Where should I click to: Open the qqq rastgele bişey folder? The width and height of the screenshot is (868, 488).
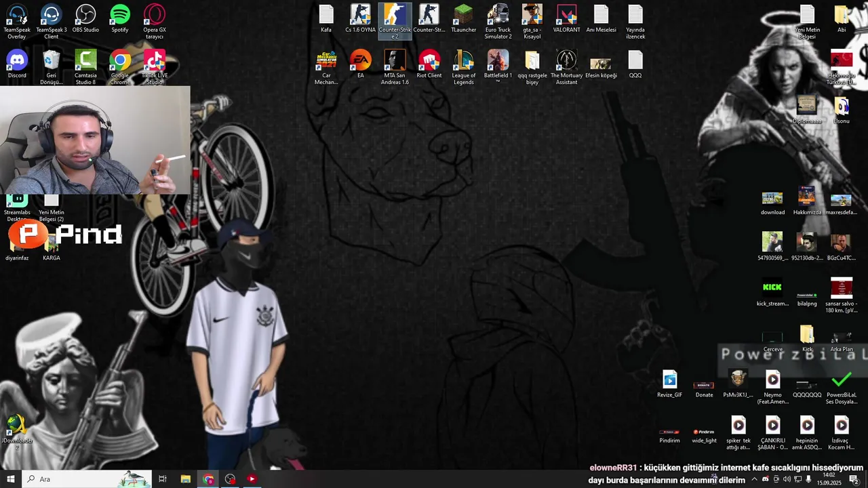click(x=532, y=67)
